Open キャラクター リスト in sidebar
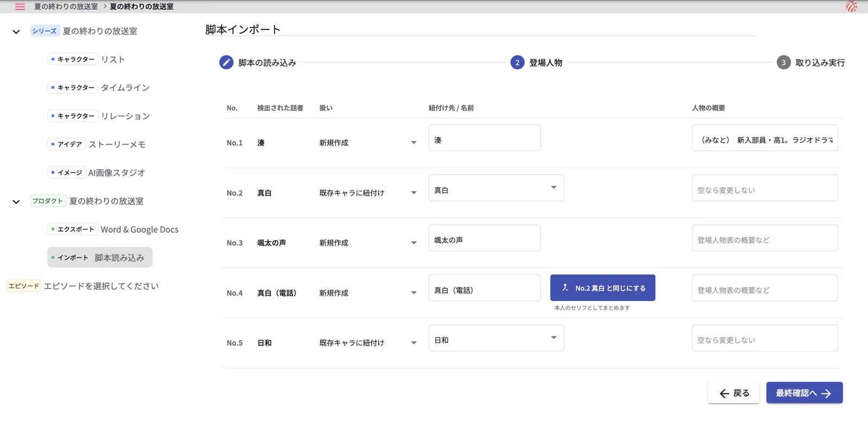The image size is (868, 422). pyautogui.click(x=87, y=59)
